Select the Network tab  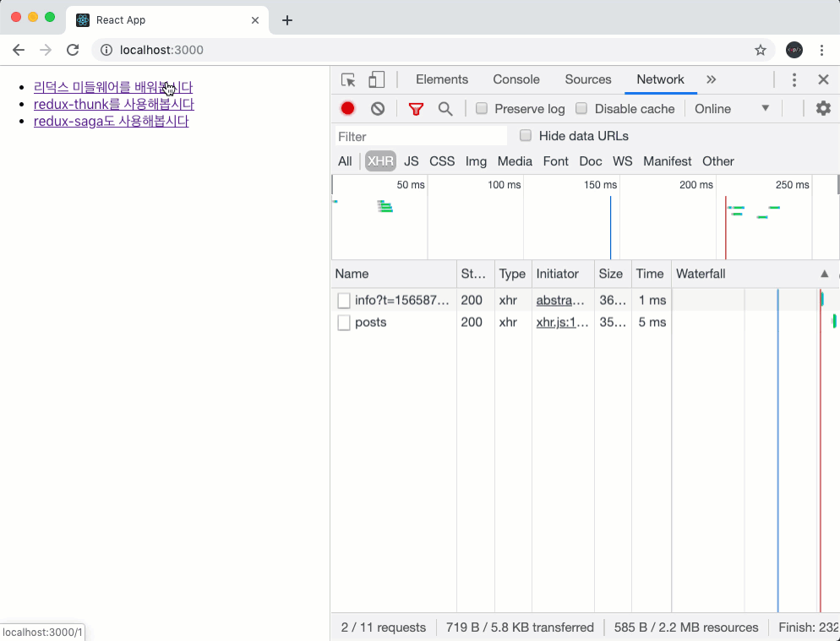point(661,79)
